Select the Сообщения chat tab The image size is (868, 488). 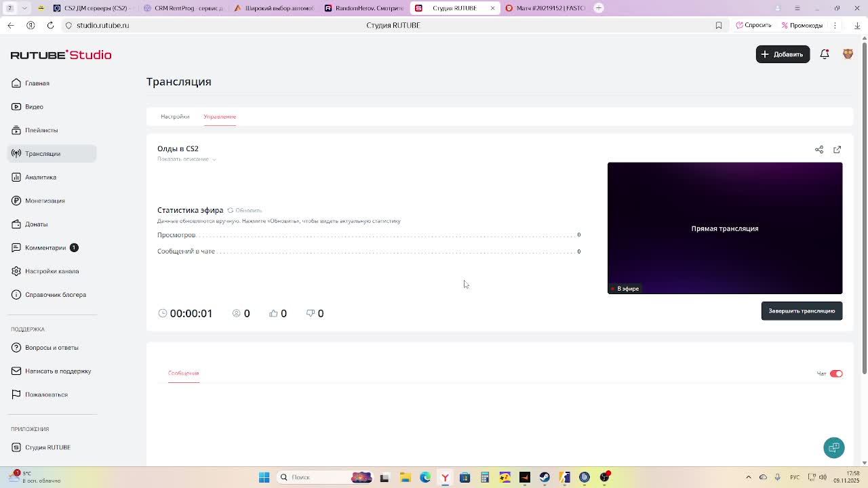[x=183, y=373]
